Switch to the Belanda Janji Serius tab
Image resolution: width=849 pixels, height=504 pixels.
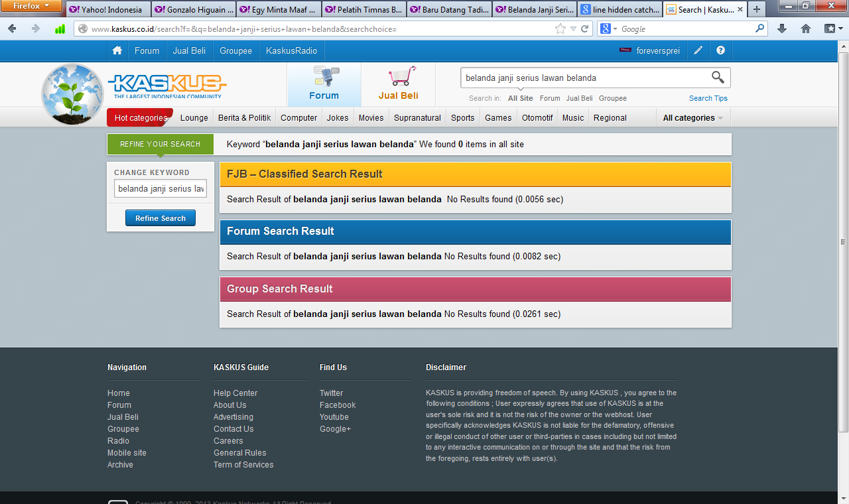[535, 10]
